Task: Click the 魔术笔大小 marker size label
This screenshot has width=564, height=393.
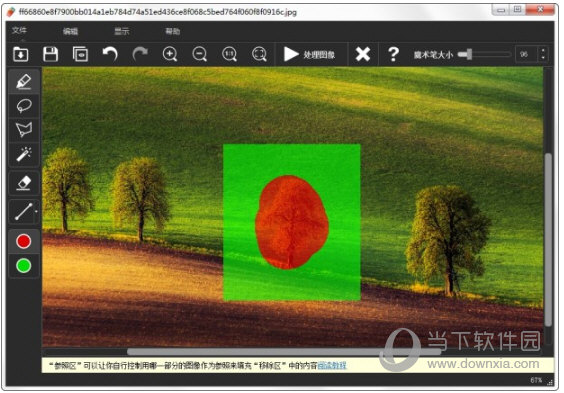Action: pyautogui.click(x=433, y=55)
